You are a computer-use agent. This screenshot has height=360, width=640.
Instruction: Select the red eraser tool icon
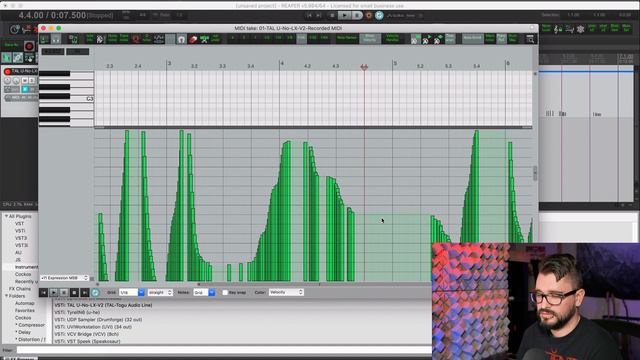tap(193, 39)
